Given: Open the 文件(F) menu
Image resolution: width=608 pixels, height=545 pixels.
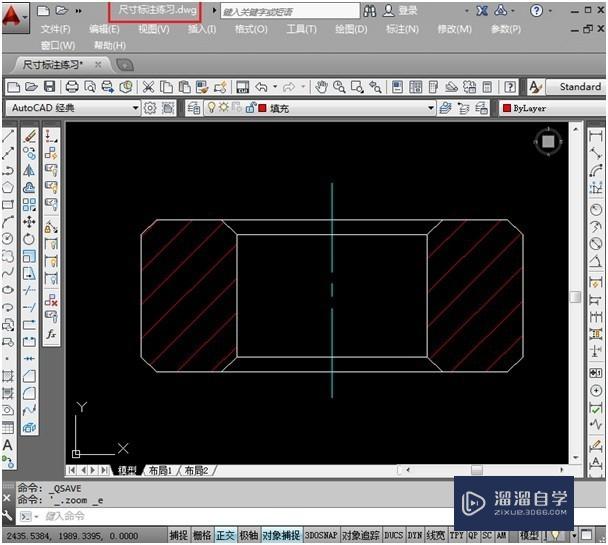Looking at the screenshot, I should click(x=55, y=29).
